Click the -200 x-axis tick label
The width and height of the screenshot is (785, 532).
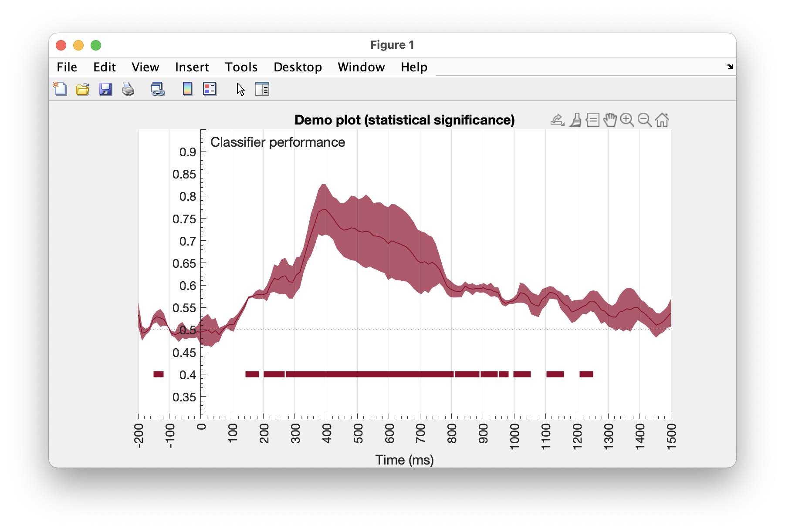coord(139,435)
